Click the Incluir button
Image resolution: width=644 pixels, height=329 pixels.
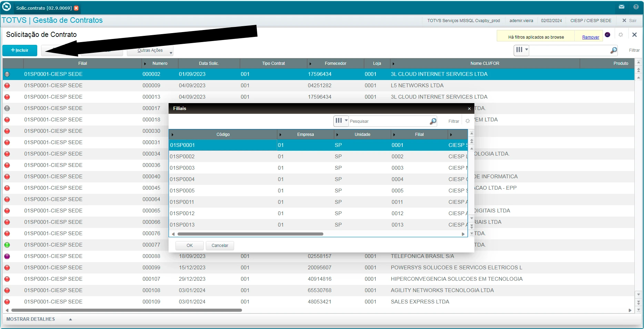pos(20,50)
